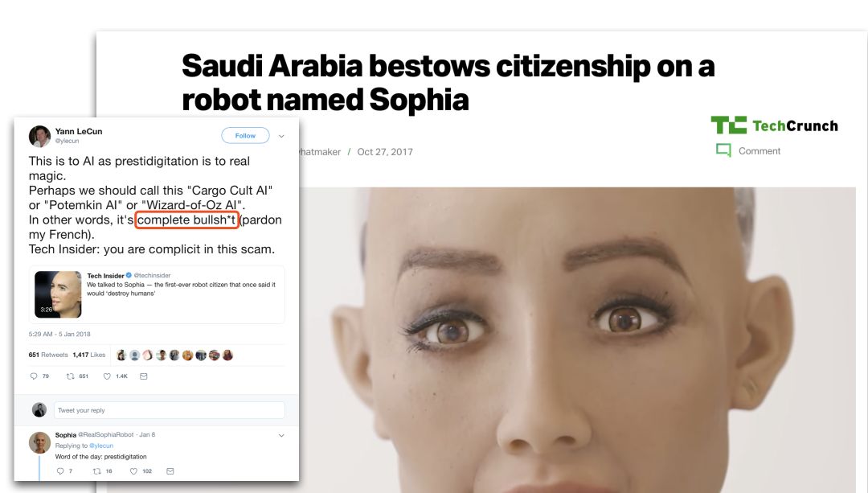Open the @ylecun mention link in Sophia's reply
This screenshot has height=493, width=868.
pyautogui.click(x=101, y=446)
